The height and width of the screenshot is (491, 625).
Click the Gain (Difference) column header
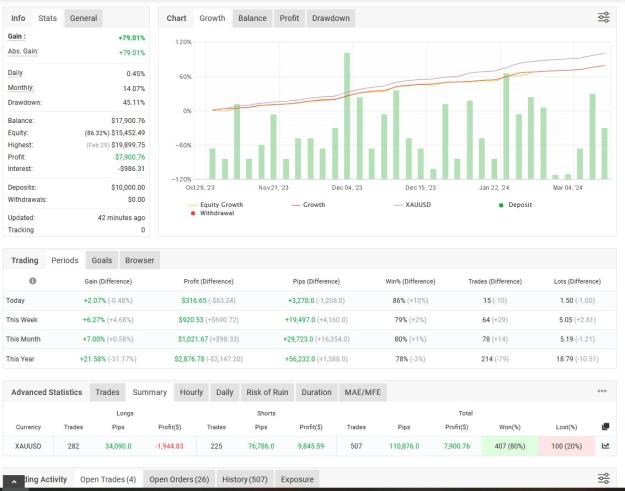pyautogui.click(x=108, y=281)
